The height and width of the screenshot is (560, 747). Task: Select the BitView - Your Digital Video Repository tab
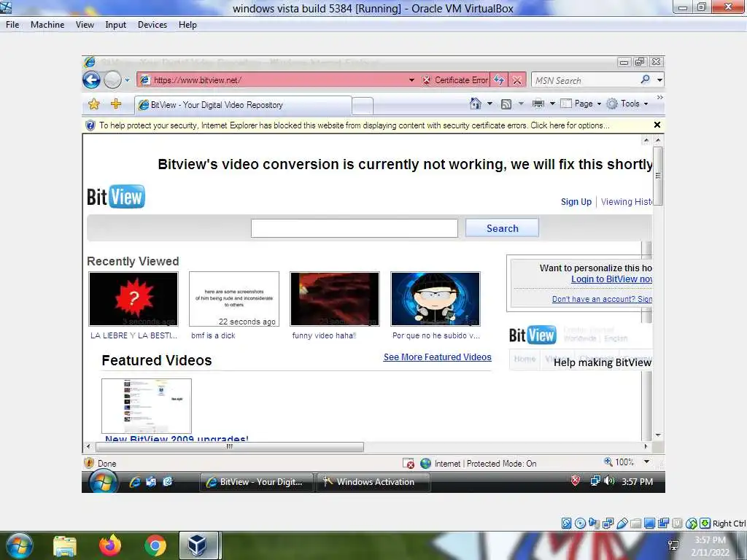tap(244, 105)
